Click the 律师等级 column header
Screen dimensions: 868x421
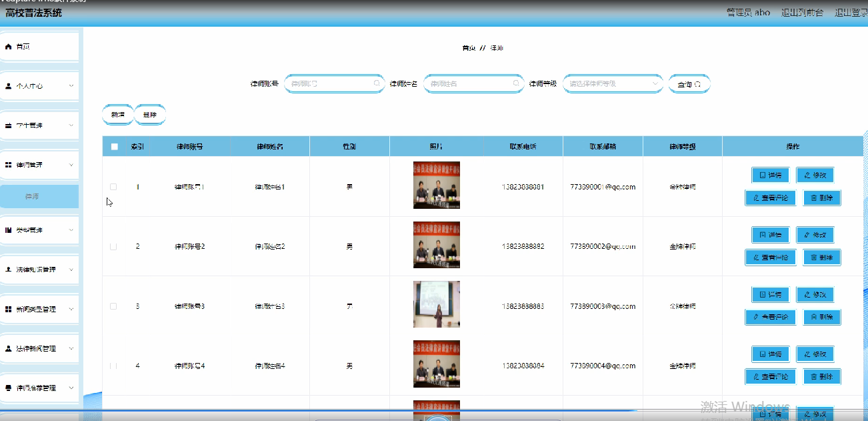coord(683,147)
